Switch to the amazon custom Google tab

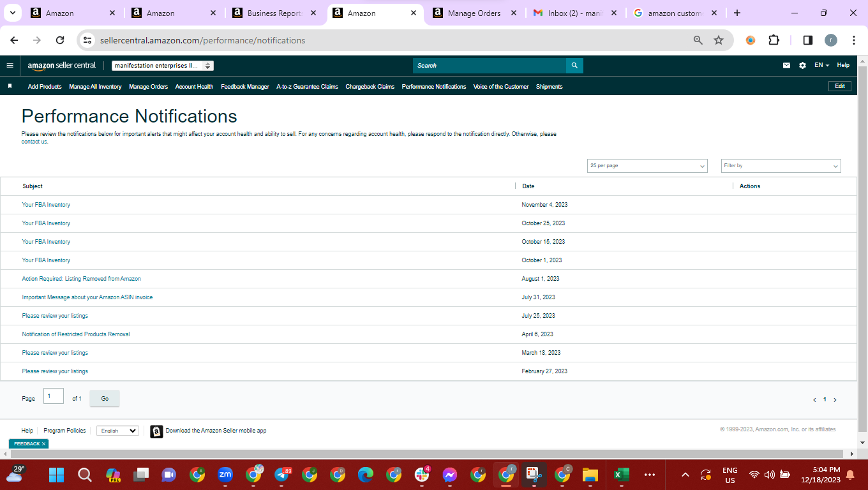pos(674,13)
